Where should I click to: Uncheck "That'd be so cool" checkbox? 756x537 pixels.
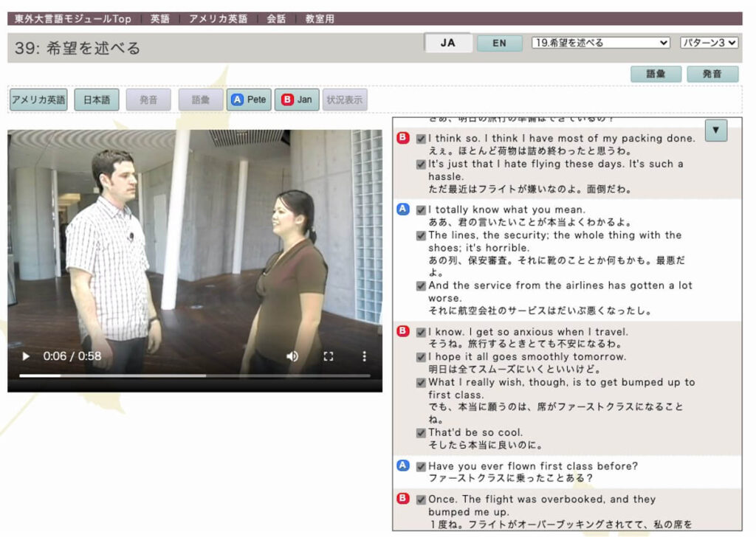(421, 433)
